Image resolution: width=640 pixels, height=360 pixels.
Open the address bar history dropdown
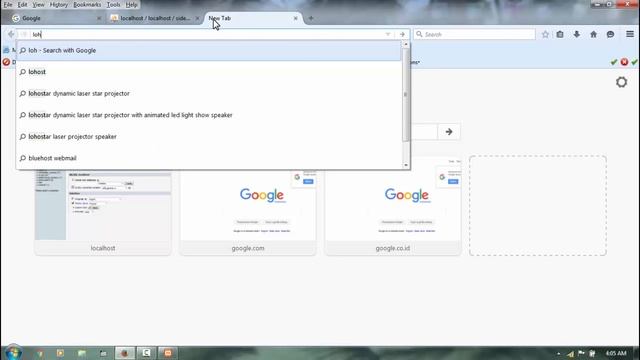[x=388, y=34]
